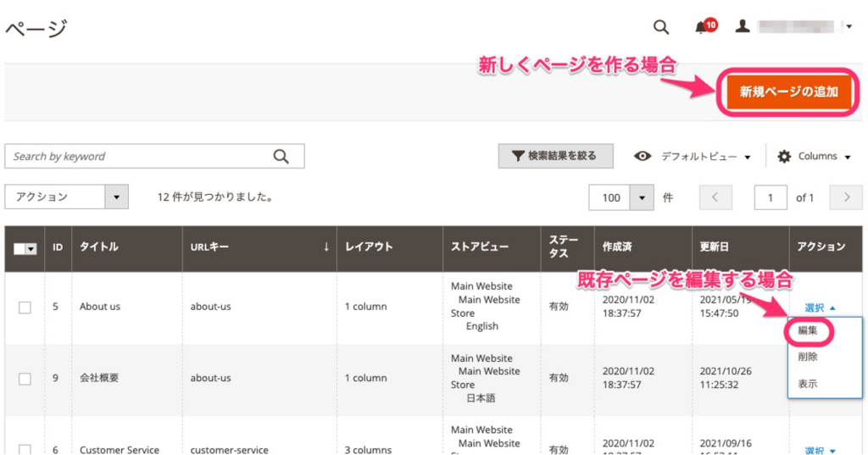Open 検索結果を絞る filters button
The height and width of the screenshot is (455, 868).
tap(555, 156)
